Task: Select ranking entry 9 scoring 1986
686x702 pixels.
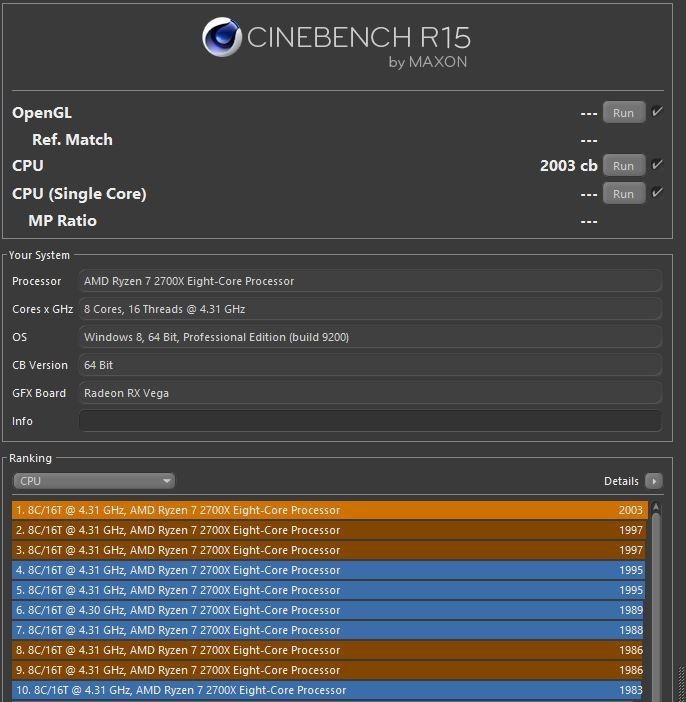Action: click(x=327, y=670)
